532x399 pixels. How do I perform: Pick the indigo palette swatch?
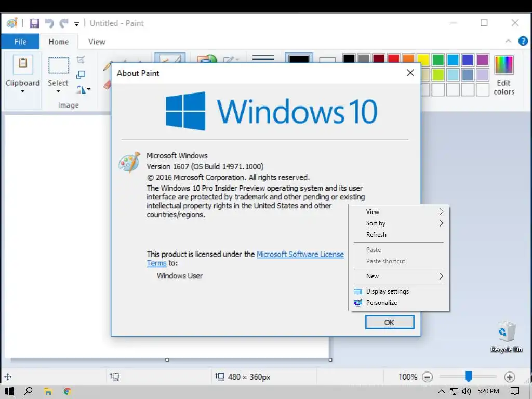[x=468, y=59]
